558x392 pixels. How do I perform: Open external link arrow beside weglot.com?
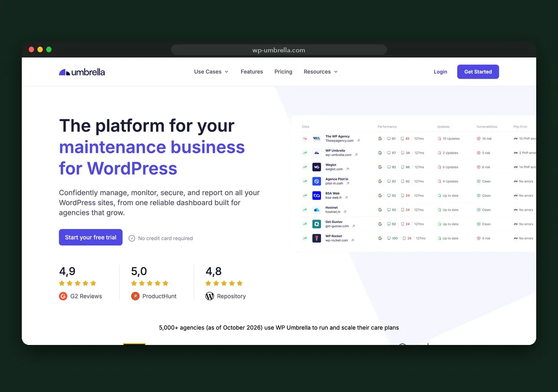pyautogui.click(x=347, y=169)
